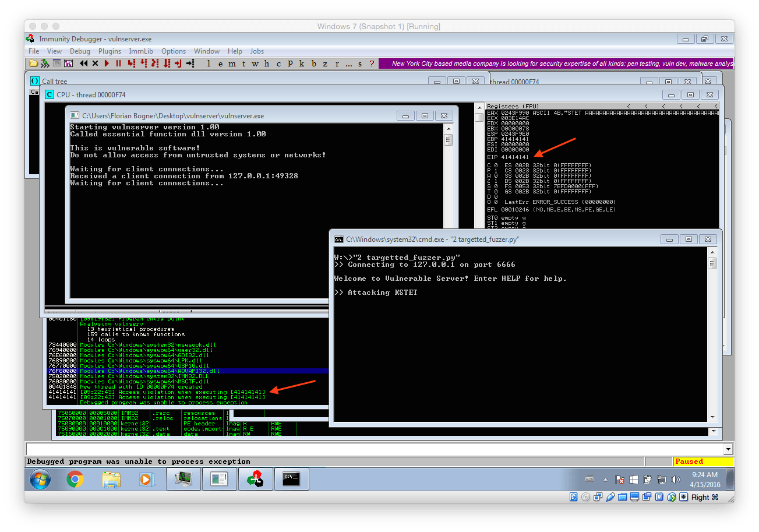Open the command bar history dropdown arrow
759x532 pixels.
point(728,449)
